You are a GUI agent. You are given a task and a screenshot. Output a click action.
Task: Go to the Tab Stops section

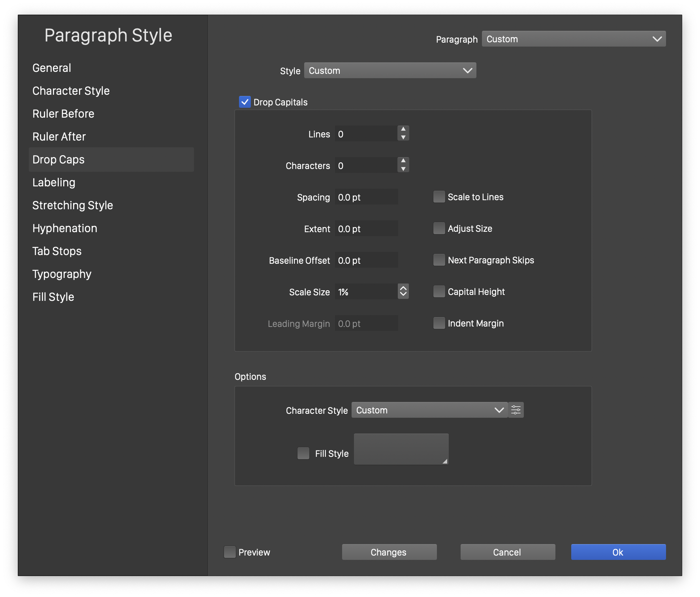pyautogui.click(x=57, y=251)
